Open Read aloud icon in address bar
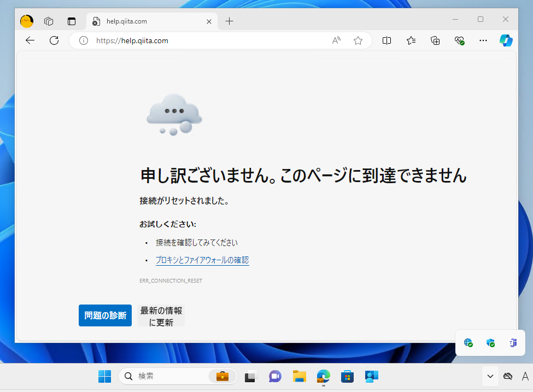The image size is (533, 392). coord(336,40)
